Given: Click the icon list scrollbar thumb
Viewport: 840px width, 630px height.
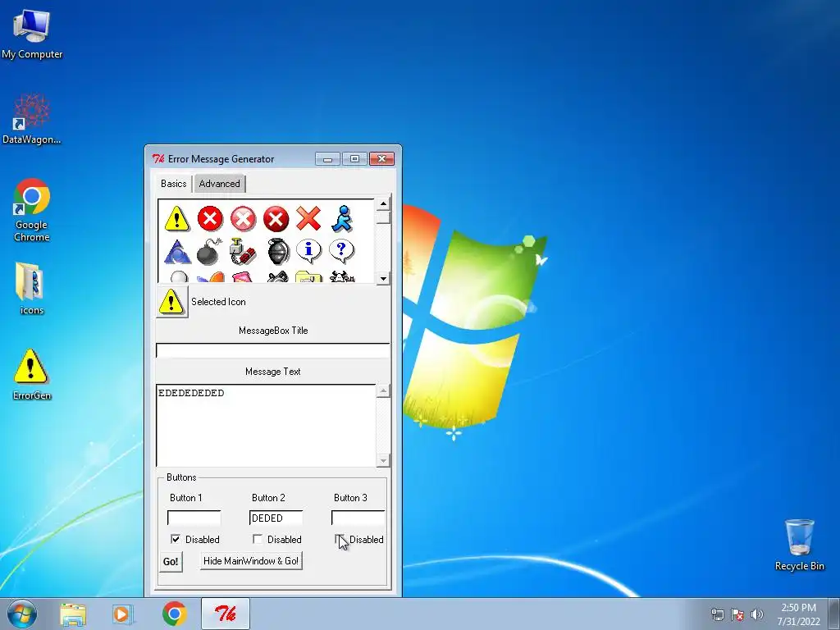Looking at the screenshot, I should tap(383, 217).
